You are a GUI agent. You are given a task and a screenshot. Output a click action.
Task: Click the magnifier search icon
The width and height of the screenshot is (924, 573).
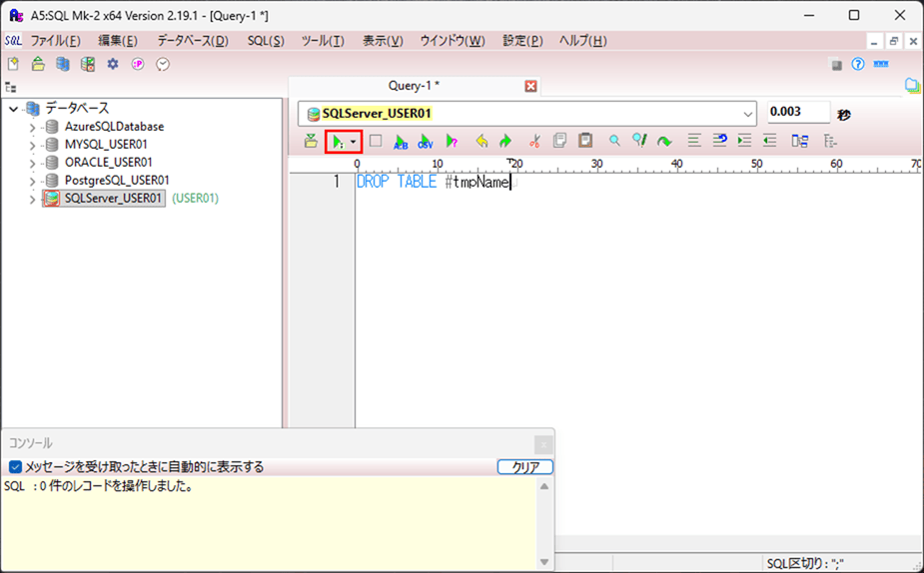(x=614, y=142)
